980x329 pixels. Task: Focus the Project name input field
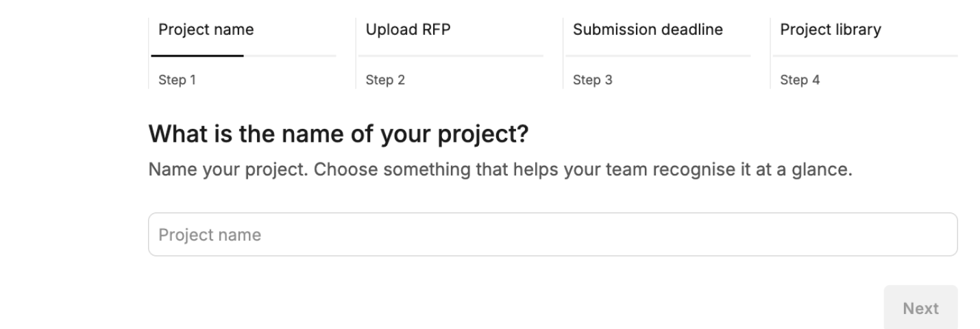[x=553, y=234]
